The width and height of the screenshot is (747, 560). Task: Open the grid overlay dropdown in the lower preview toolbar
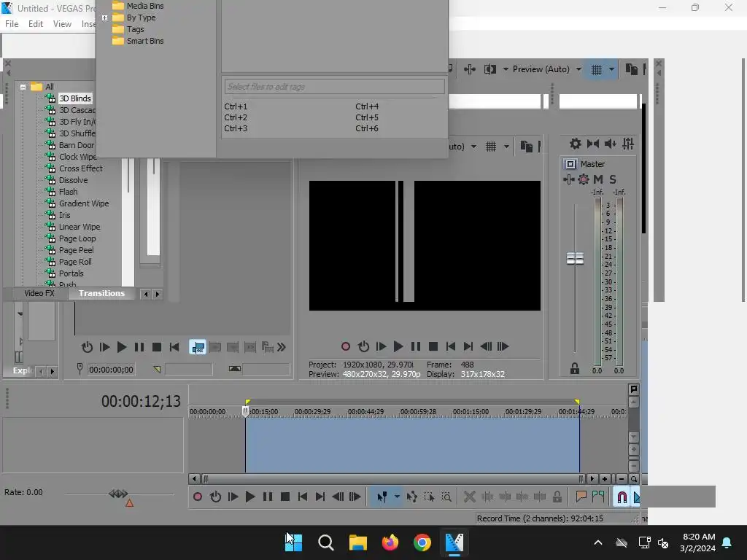pyautogui.click(x=506, y=146)
